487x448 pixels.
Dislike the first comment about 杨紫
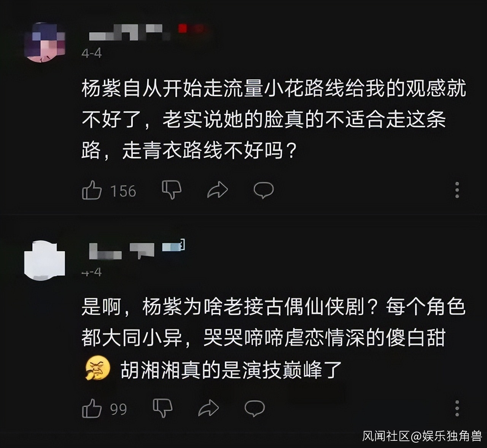(172, 190)
